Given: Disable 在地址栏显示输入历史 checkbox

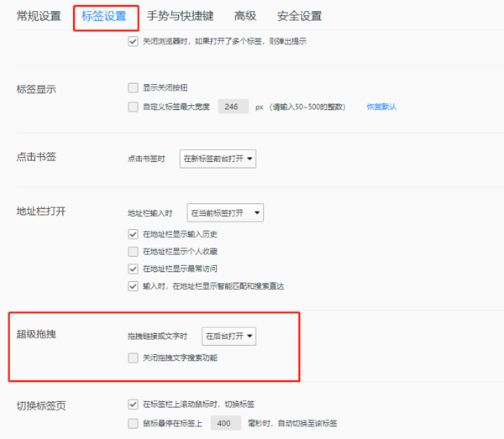Looking at the screenshot, I should (x=133, y=234).
